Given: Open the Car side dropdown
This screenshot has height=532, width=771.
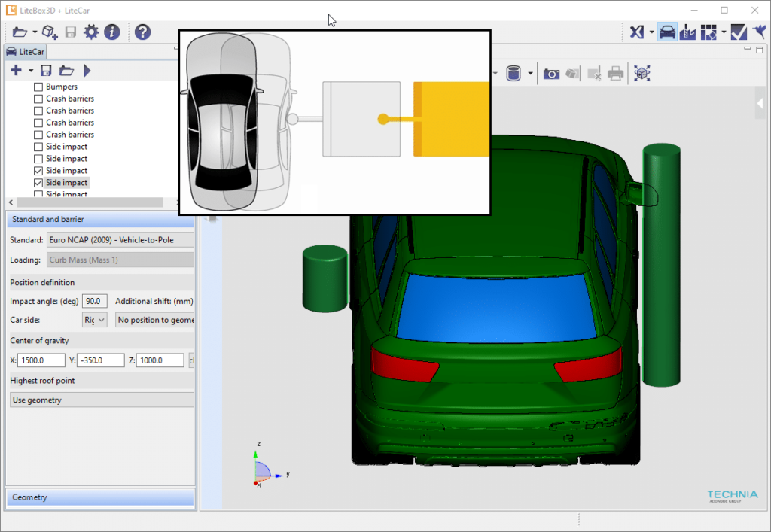Looking at the screenshot, I should point(94,320).
